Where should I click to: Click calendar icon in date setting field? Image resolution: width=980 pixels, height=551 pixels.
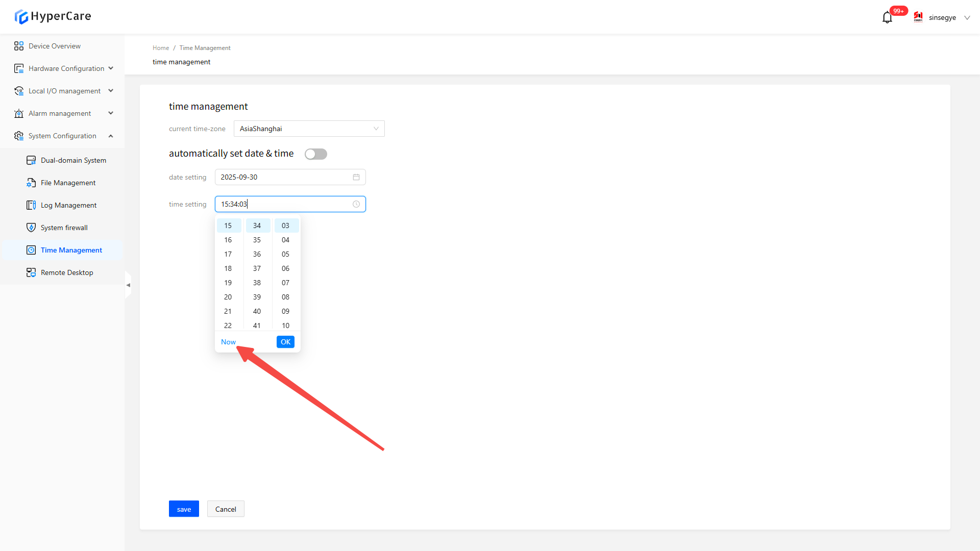pyautogui.click(x=356, y=177)
